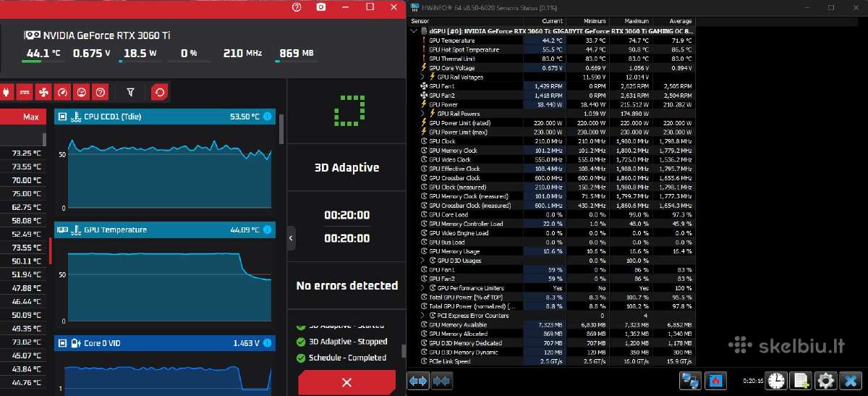Select the GPU Memory Controller Load row
The width and height of the screenshot is (868, 396).
click(553, 224)
